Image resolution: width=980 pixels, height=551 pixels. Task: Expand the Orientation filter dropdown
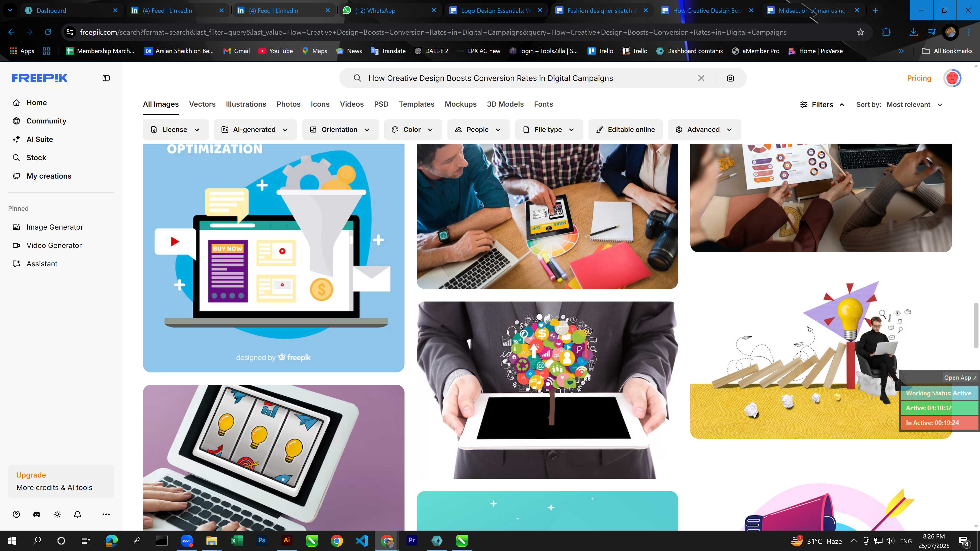click(x=340, y=130)
